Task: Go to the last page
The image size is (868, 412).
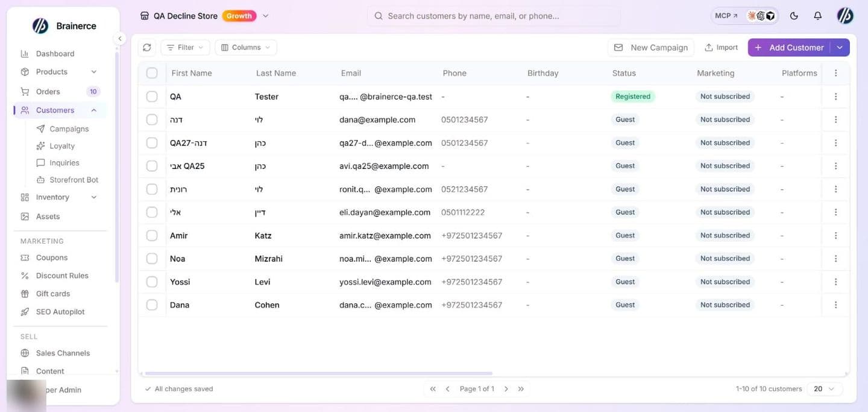Action: (x=521, y=389)
